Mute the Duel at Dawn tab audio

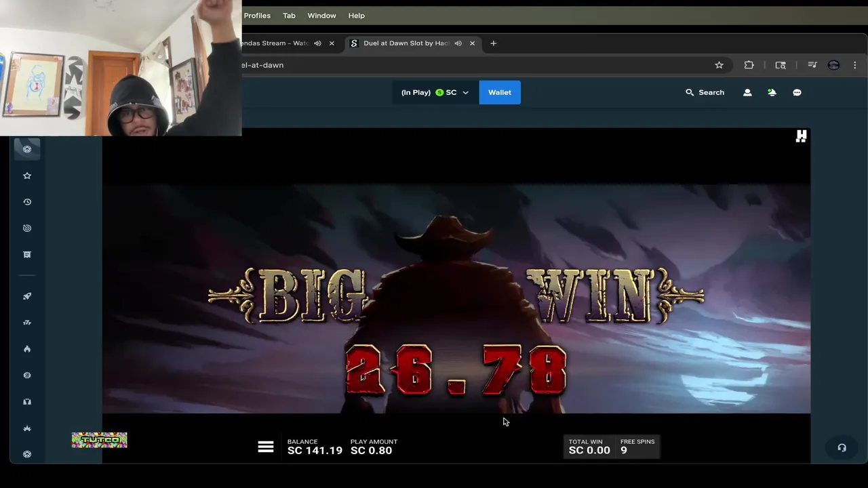458,43
